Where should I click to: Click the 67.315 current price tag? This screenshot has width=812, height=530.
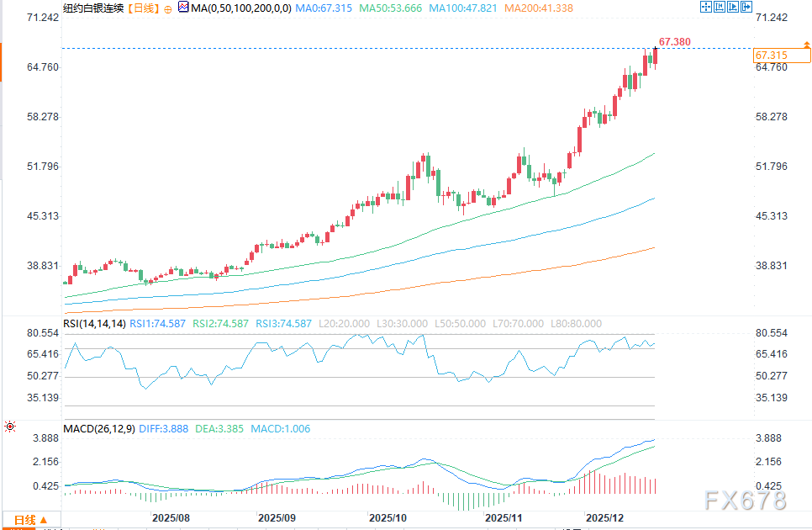[771, 55]
